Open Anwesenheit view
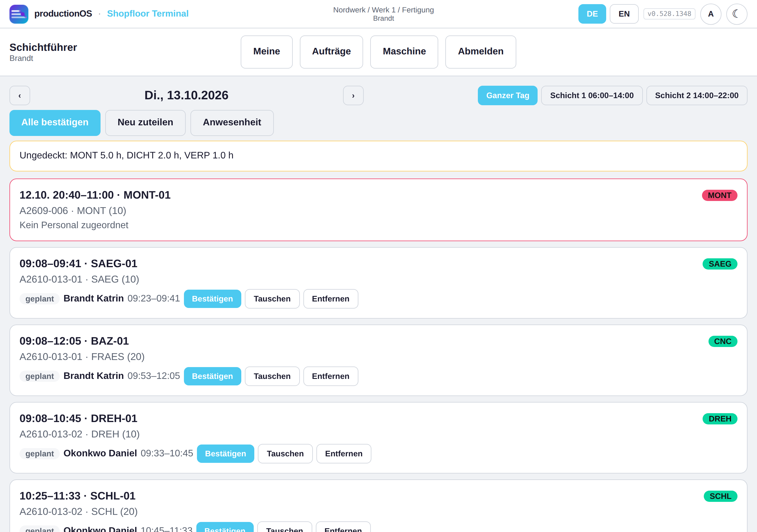Image resolution: width=757 pixels, height=532 pixels. [x=232, y=123]
